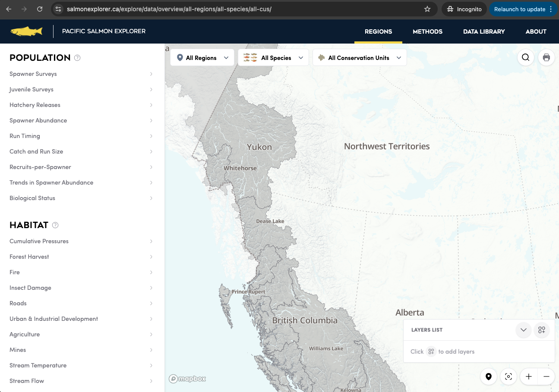Click the Habitat help question mark
The image size is (559, 392).
(55, 225)
